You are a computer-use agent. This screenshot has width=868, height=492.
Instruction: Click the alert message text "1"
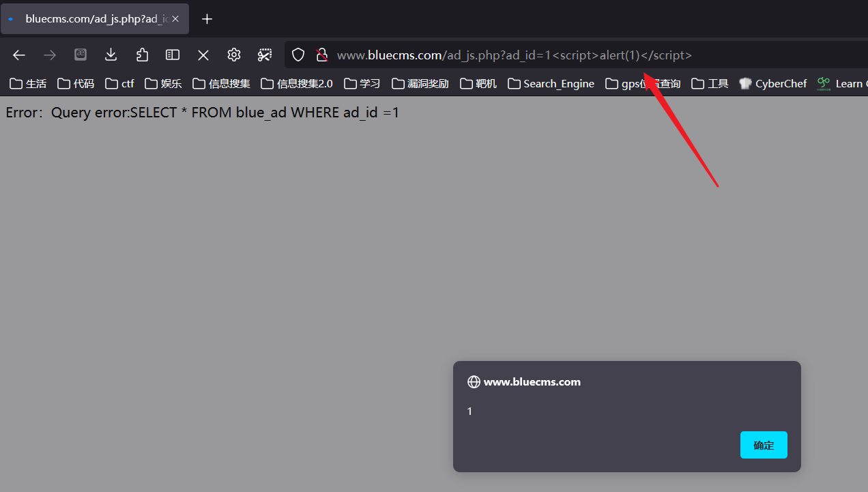469,411
